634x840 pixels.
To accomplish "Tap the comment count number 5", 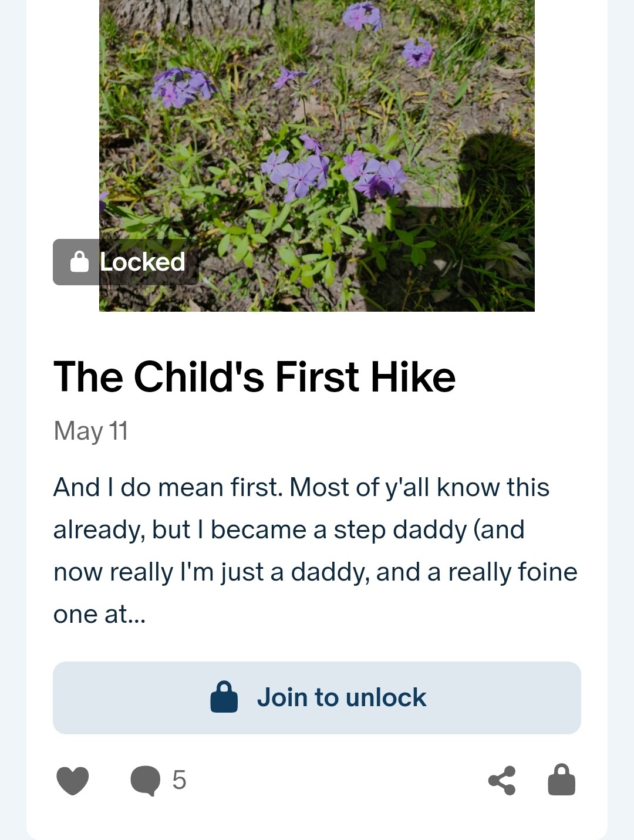I will click(179, 781).
